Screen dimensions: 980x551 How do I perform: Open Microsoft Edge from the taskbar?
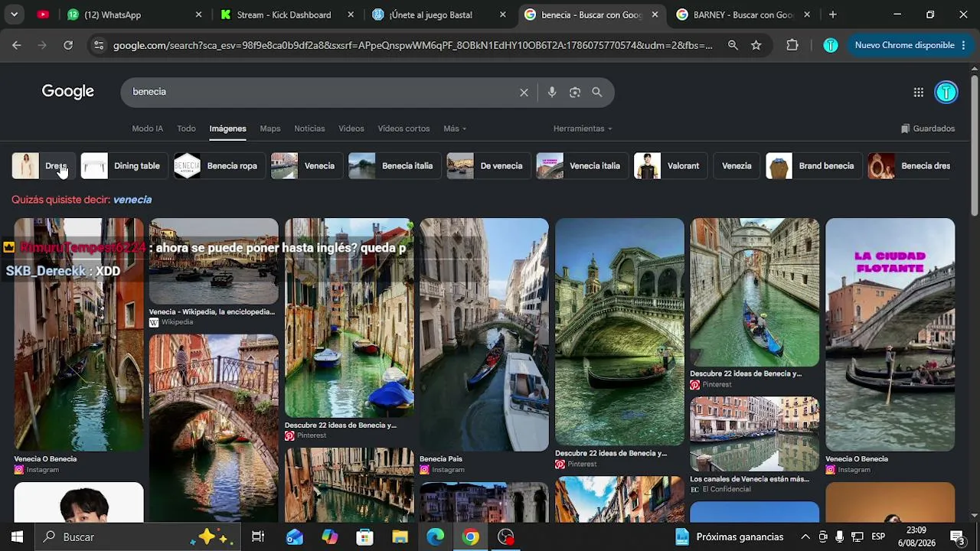click(436, 536)
